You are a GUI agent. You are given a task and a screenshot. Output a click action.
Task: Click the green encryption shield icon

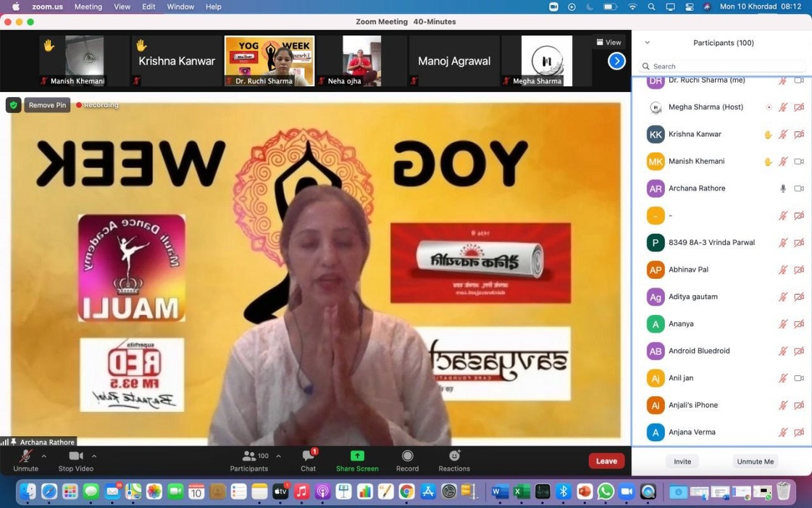(14, 105)
